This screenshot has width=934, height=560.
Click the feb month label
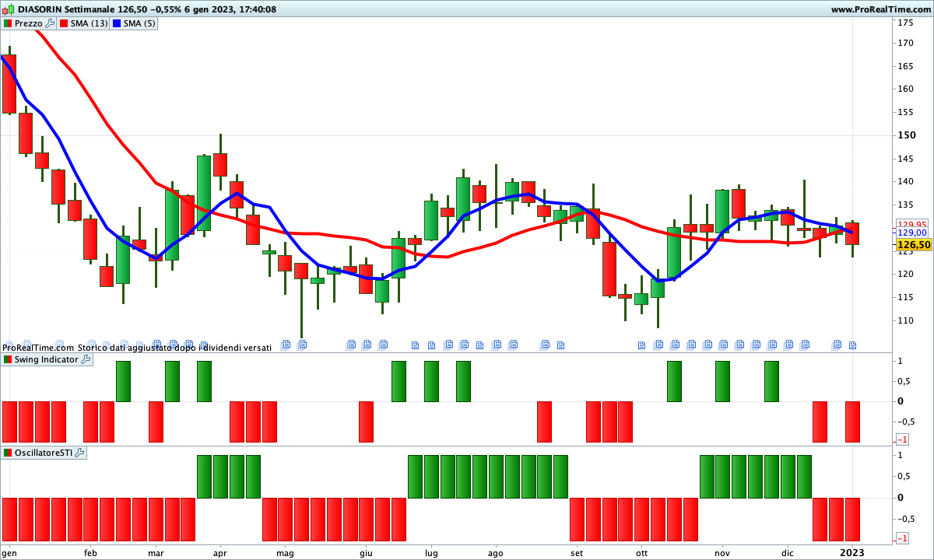[x=90, y=553]
